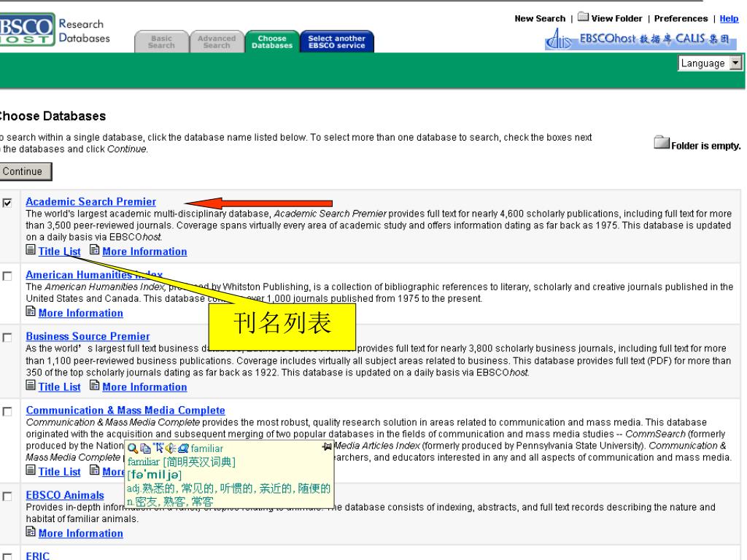Open the EBSCO Animals link

(x=65, y=495)
